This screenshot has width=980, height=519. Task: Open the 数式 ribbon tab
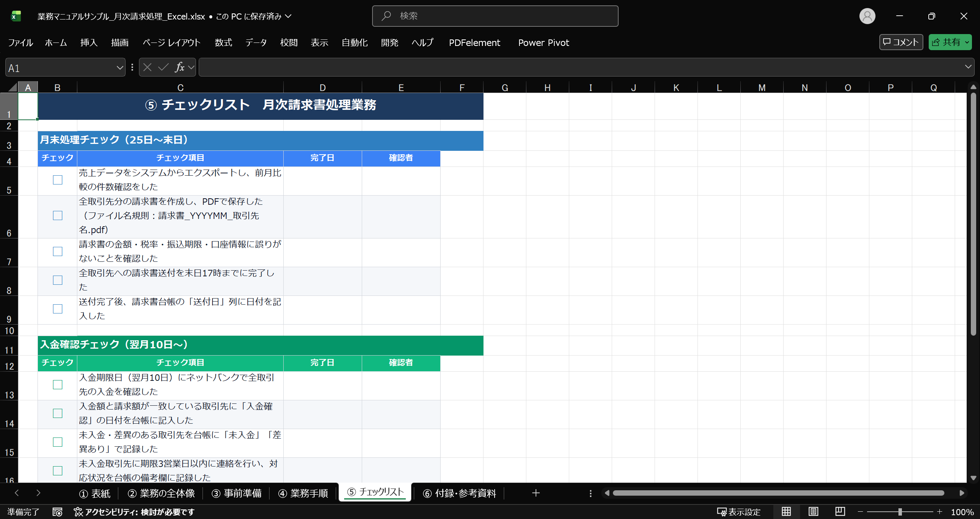pos(223,42)
